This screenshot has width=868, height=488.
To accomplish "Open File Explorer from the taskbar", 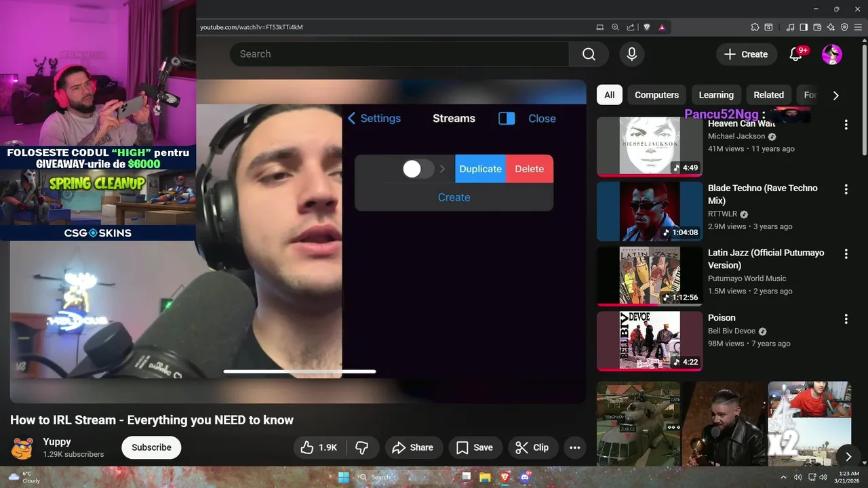I will (x=485, y=477).
